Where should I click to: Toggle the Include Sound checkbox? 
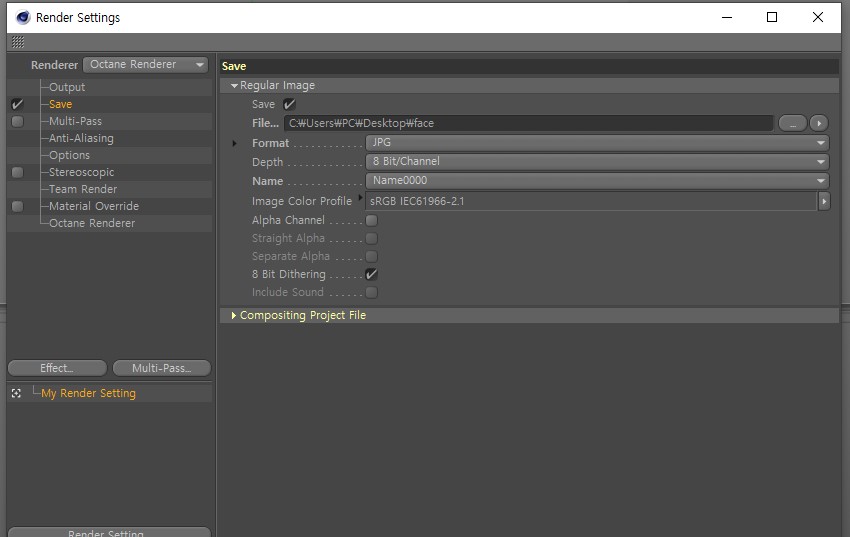(x=371, y=293)
